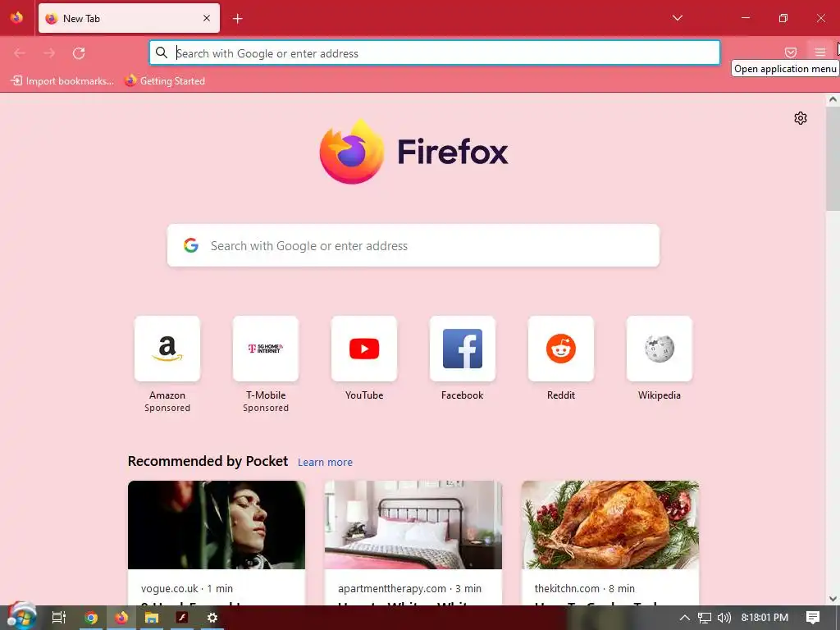Open Getting Started bookmark
Screen dimensions: 840x630
pyautogui.click(x=164, y=81)
